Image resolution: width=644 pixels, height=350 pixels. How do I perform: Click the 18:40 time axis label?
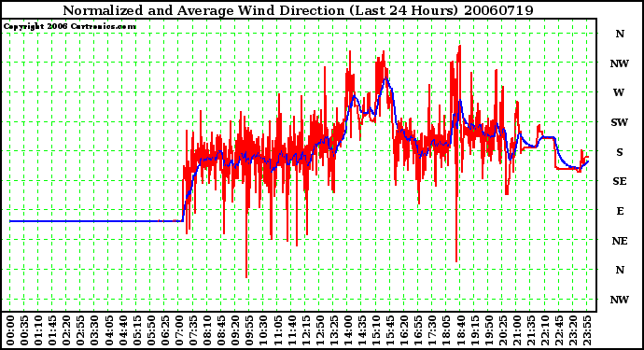pyautogui.click(x=460, y=330)
